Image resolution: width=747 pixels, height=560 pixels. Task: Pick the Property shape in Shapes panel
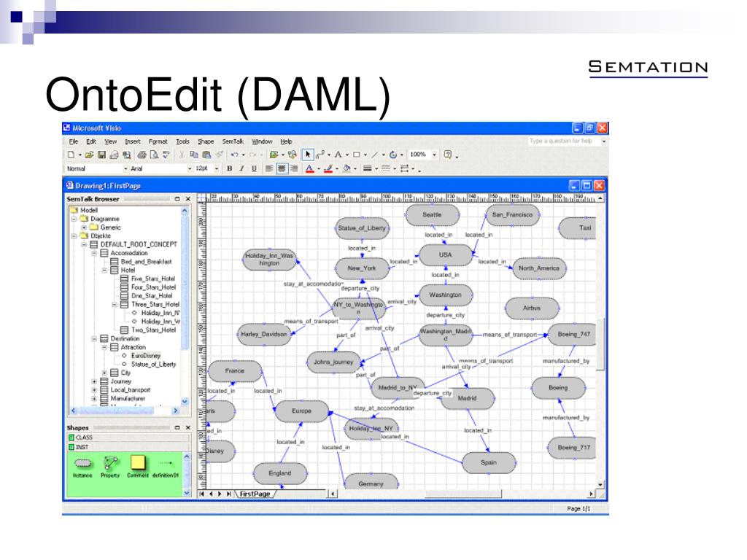click(x=111, y=467)
